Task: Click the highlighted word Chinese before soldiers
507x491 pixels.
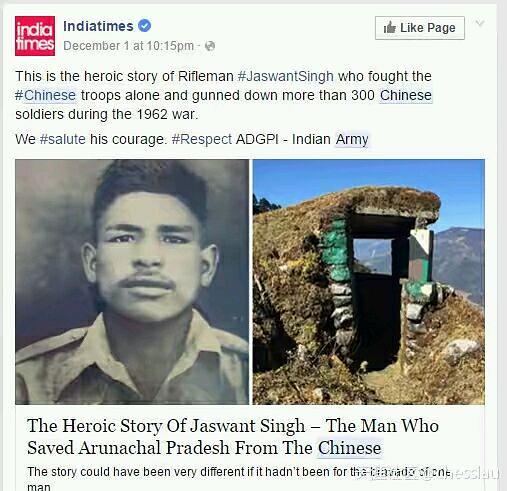Action: 406,95
